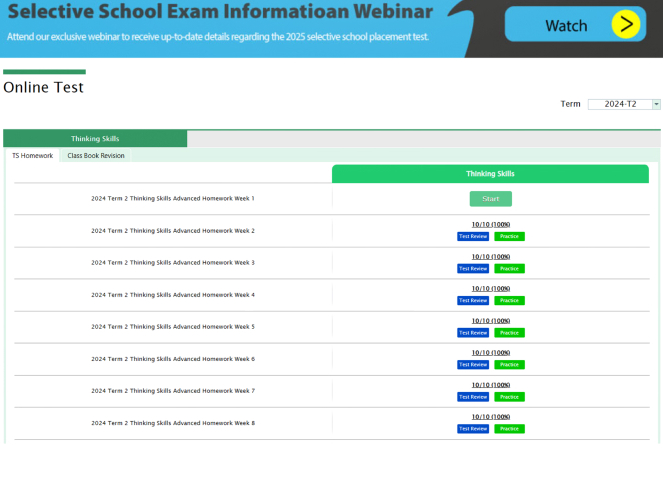Click Practice for Week 2
This screenshot has height=498, width=663.
point(510,236)
